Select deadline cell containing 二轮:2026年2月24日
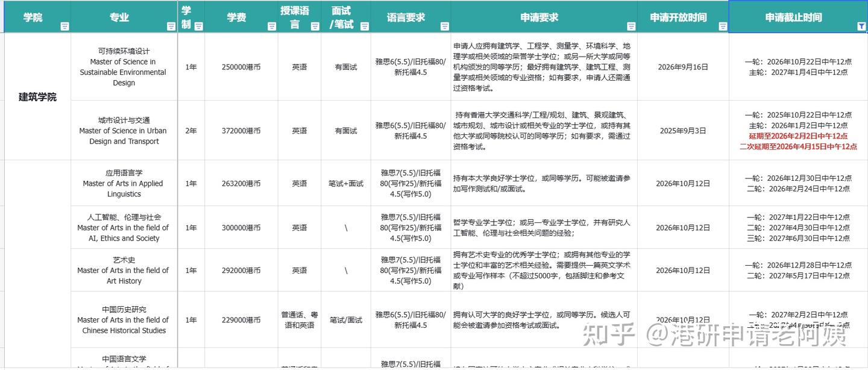The height and width of the screenshot is (370, 868). (798, 183)
